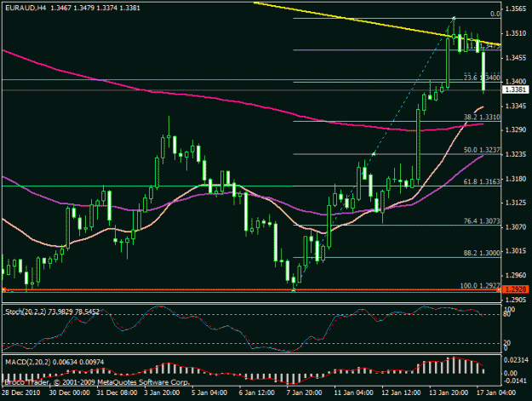Click the 31 Dec 08:00 date label
532x401 pixels.
tap(117, 392)
